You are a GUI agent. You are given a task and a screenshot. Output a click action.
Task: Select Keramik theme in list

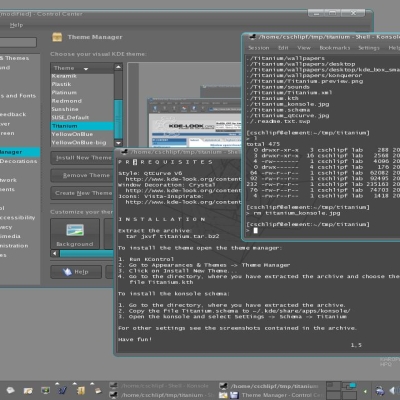tap(82, 76)
